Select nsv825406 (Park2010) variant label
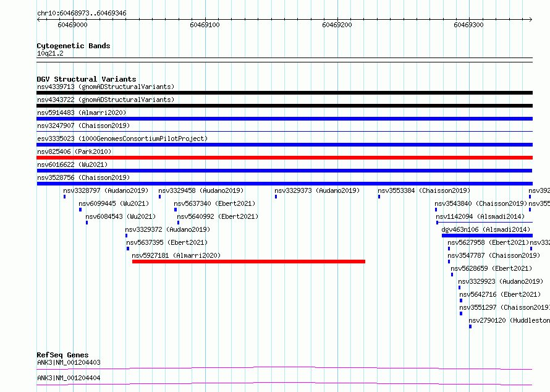The image size is (550, 392). (x=74, y=151)
